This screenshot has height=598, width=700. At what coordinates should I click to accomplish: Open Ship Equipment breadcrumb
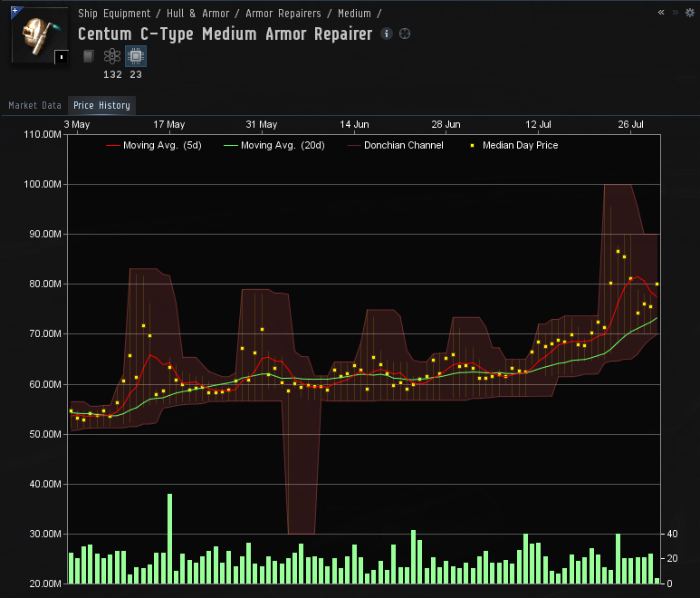114,14
